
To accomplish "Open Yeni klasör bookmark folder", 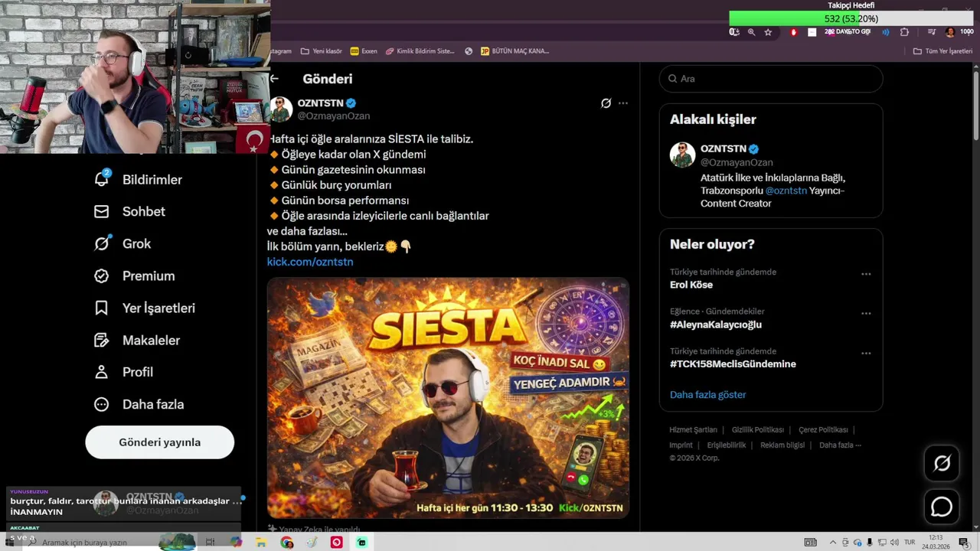I will pyautogui.click(x=321, y=51).
